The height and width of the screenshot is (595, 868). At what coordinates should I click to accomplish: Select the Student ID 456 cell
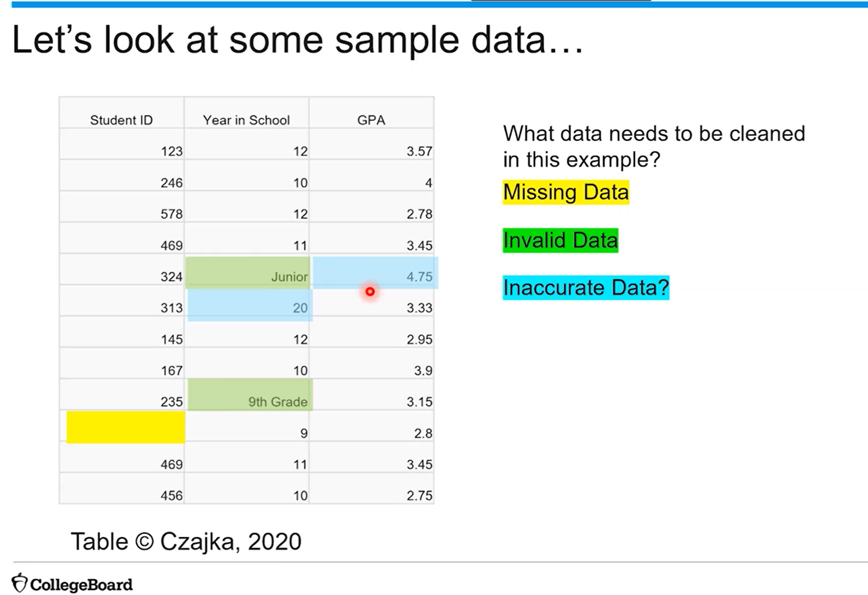(121, 488)
